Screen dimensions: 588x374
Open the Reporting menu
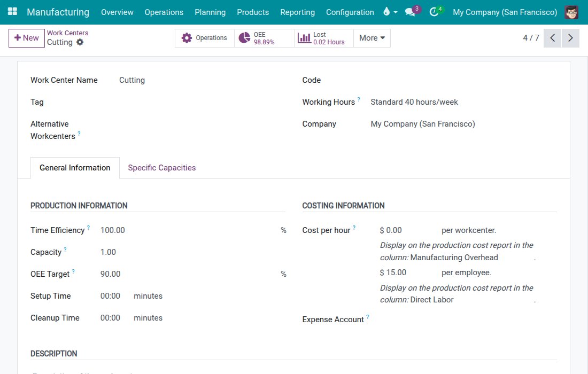point(297,12)
